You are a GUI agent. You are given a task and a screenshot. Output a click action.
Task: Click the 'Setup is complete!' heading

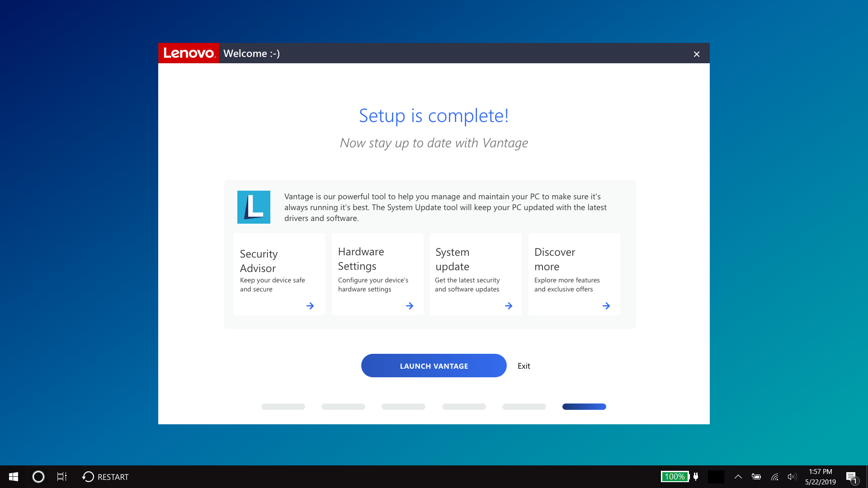click(434, 116)
